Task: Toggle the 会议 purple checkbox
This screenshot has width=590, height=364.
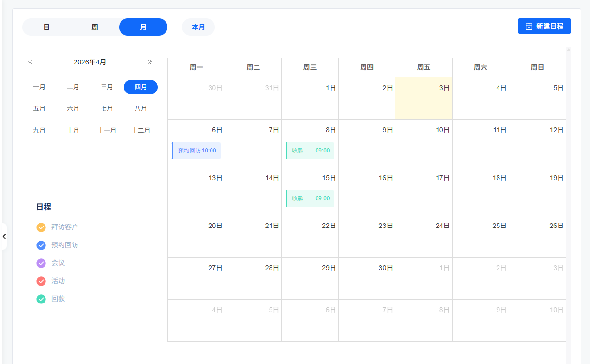Action: click(41, 263)
